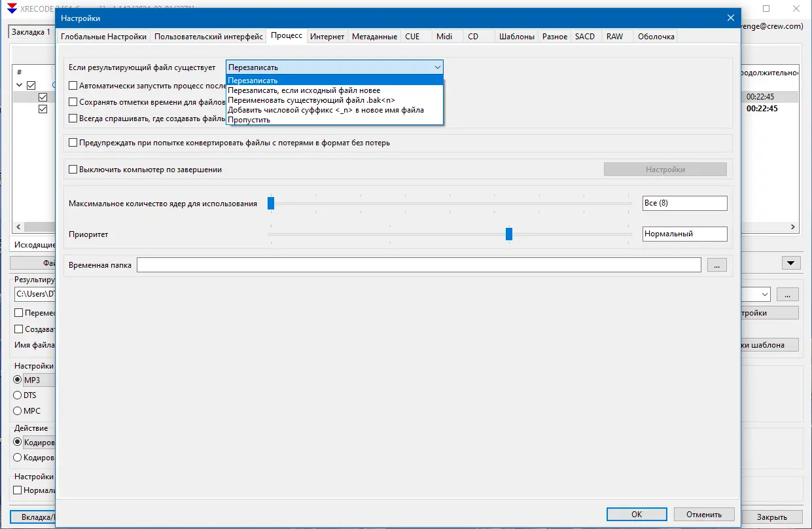Screen dimensions: 812x529
Task: Browse for temporary folder with ... button
Action: pos(716,265)
